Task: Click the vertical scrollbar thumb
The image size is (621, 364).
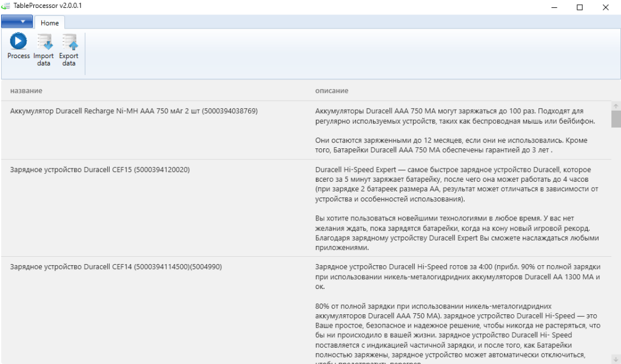Action: tap(616, 119)
